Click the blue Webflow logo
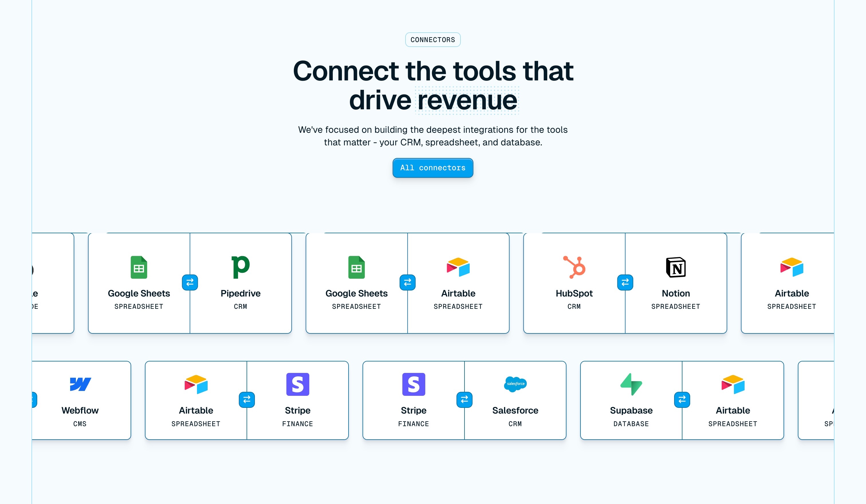Screen dimensions: 866x504 point(80,384)
